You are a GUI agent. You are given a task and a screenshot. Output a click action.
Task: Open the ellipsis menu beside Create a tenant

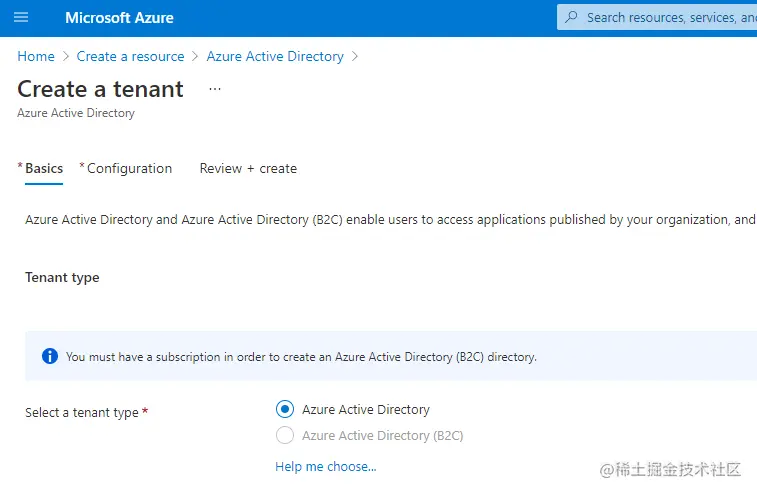(x=215, y=89)
